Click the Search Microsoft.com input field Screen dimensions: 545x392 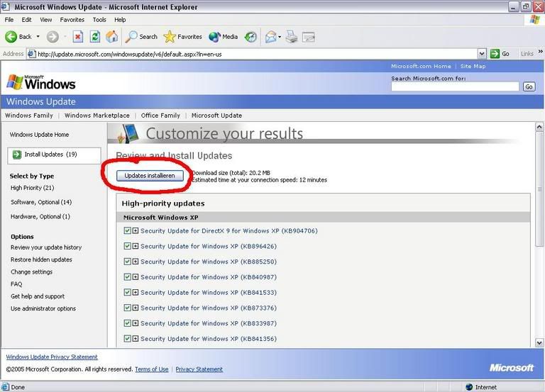(x=455, y=86)
